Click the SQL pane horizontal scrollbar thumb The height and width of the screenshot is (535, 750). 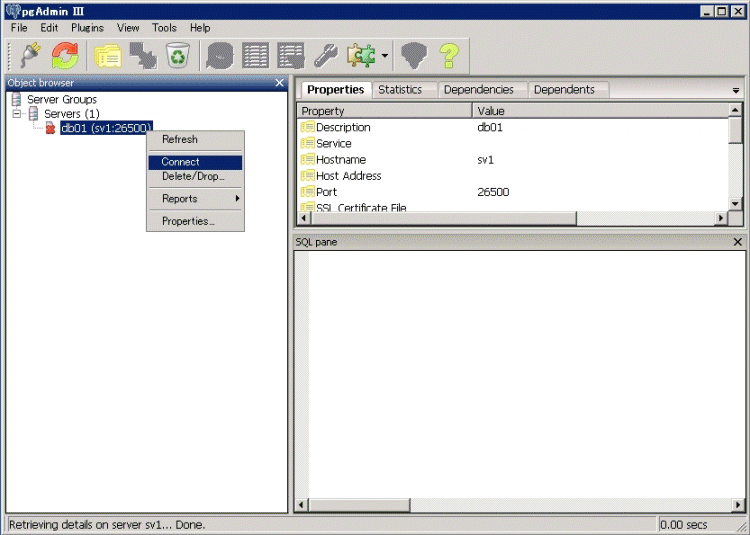(x=359, y=505)
